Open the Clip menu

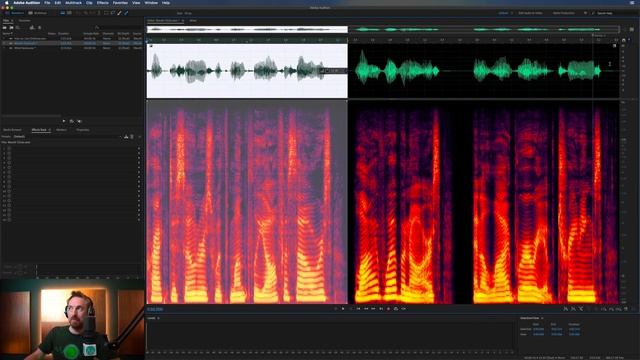click(89, 2)
